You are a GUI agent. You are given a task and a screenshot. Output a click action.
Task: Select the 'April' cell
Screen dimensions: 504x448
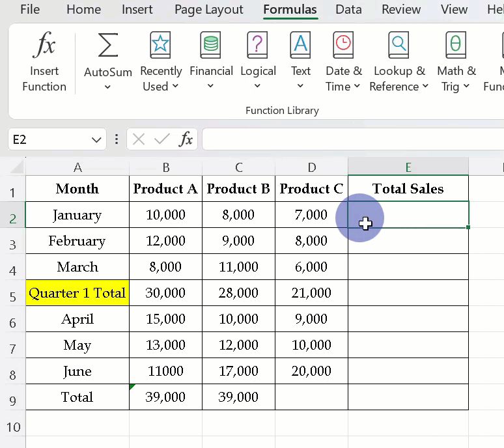tap(77, 319)
